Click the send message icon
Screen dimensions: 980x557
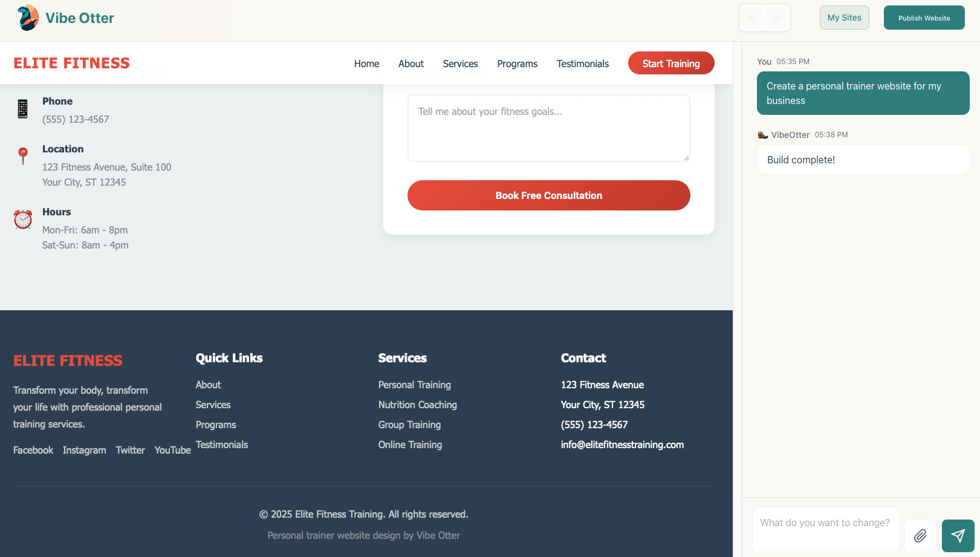click(958, 536)
